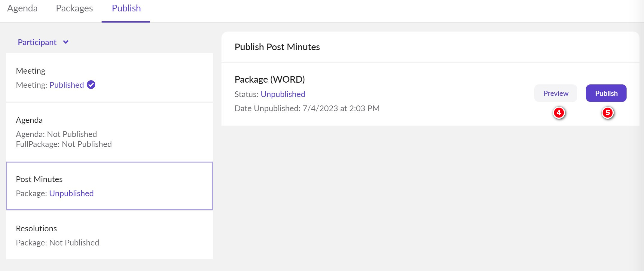Image resolution: width=644 pixels, height=271 pixels.
Task: Select the Post Minutes section heading
Action: [x=39, y=179]
